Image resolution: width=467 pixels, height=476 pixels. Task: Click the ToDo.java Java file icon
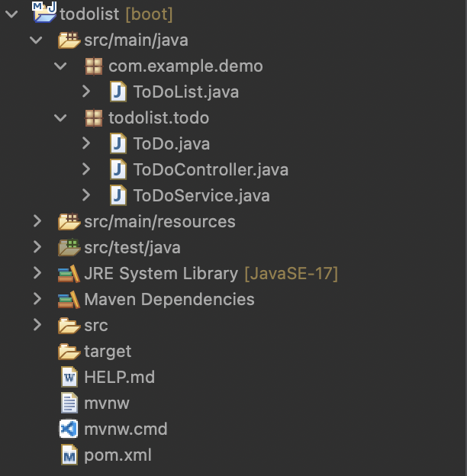(x=118, y=143)
